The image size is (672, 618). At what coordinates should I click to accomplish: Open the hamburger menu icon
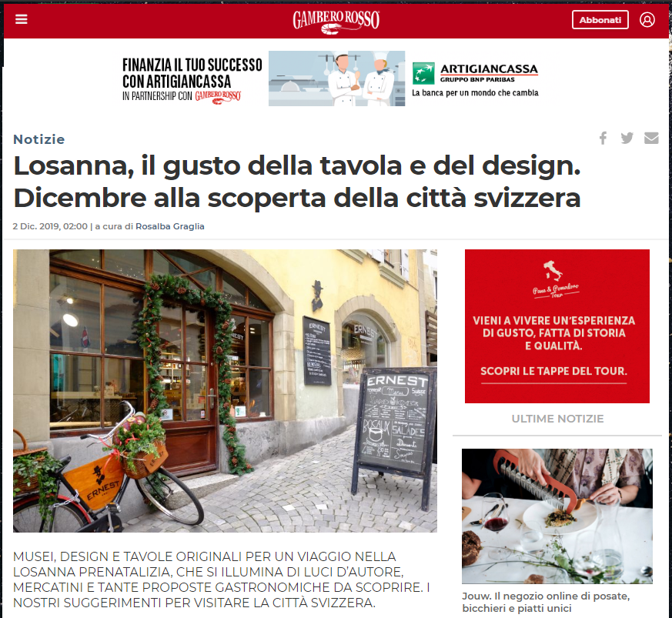click(21, 19)
